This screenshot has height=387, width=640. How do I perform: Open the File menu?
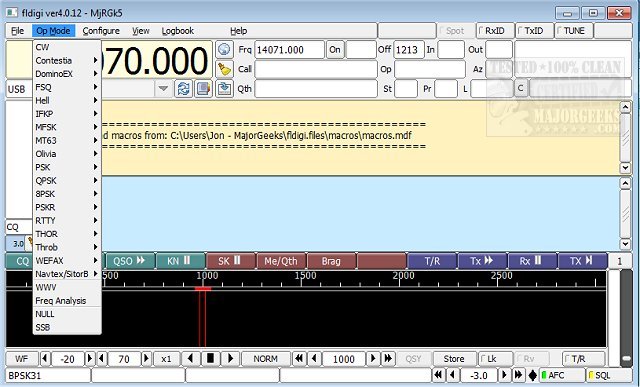[18, 31]
